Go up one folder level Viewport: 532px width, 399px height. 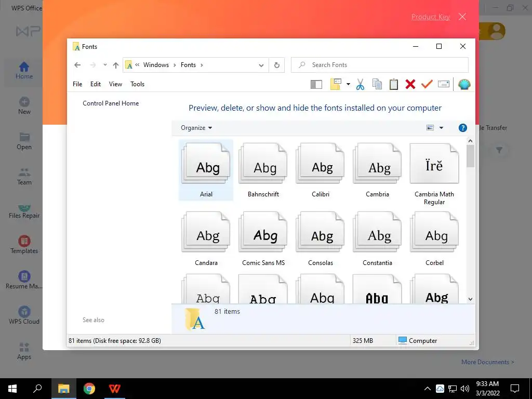coord(116,65)
